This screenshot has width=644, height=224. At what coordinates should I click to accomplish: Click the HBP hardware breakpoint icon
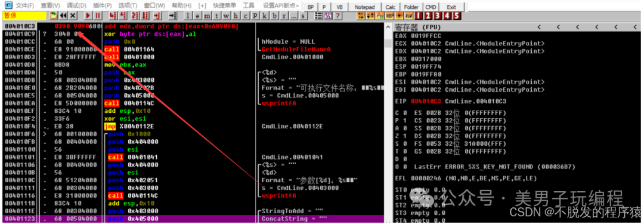pos(390,16)
